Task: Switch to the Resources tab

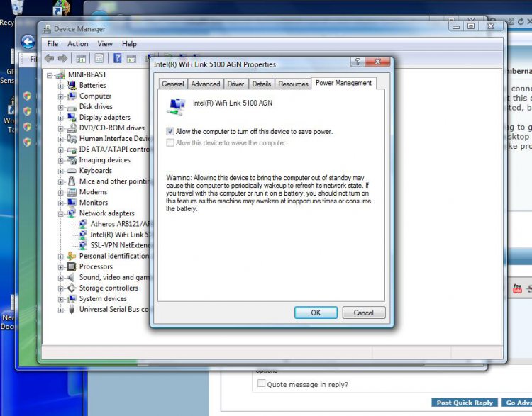Action: pyautogui.click(x=294, y=84)
